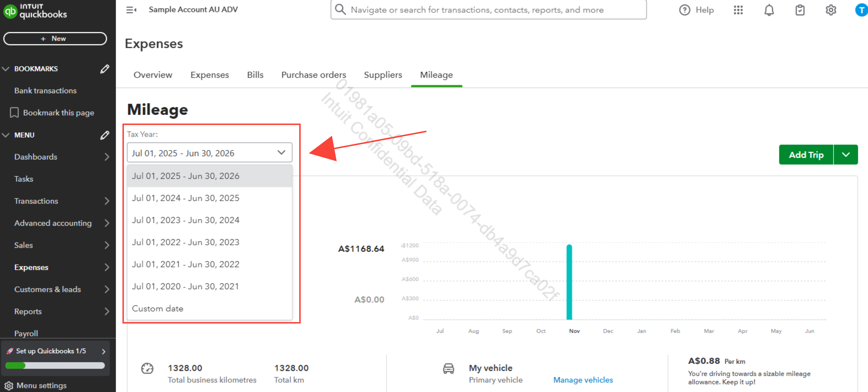
Task: Switch to the Suppliers tab
Action: tap(383, 75)
